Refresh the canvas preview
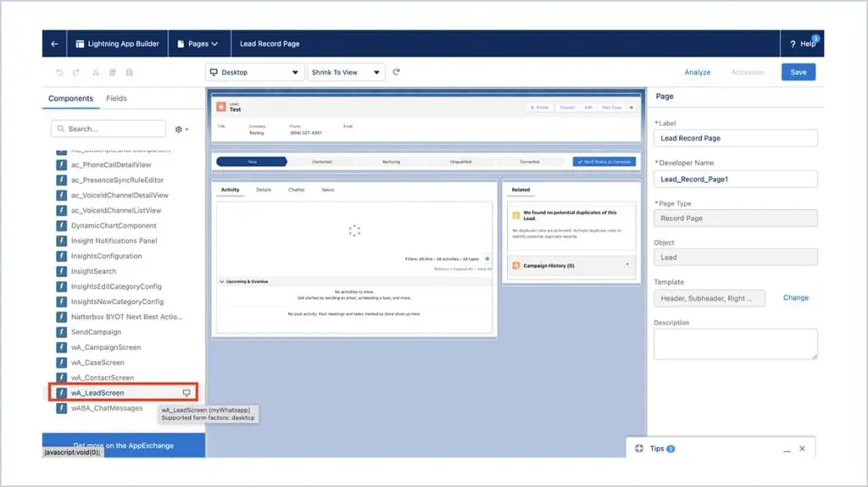The width and height of the screenshot is (868, 487). click(x=397, y=72)
